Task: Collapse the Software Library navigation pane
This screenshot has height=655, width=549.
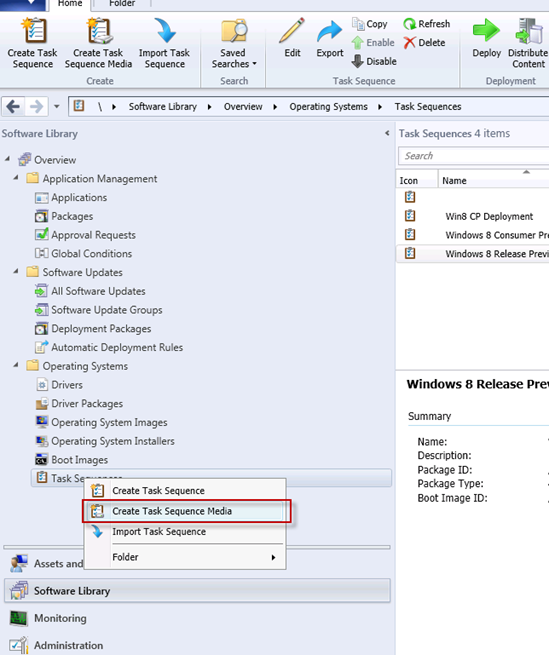Action: [387, 133]
